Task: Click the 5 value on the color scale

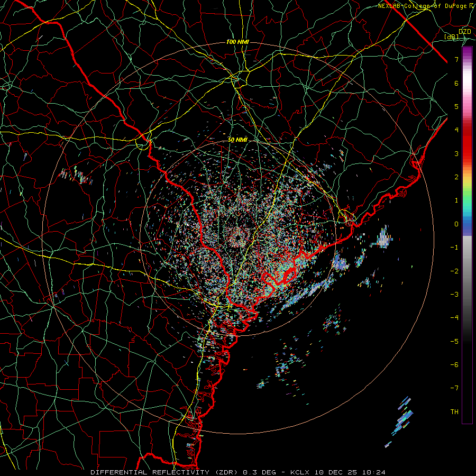Action: (x=456, y=106)
